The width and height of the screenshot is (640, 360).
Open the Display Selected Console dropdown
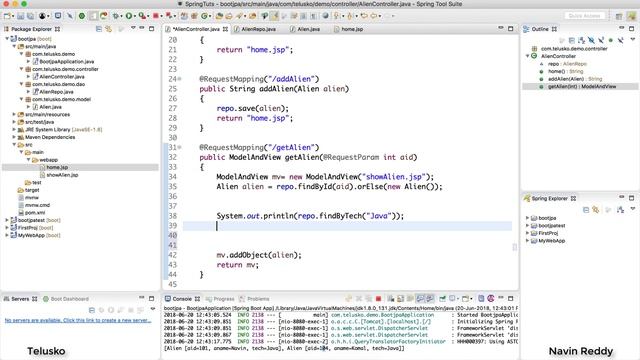(x=458, y=299)
